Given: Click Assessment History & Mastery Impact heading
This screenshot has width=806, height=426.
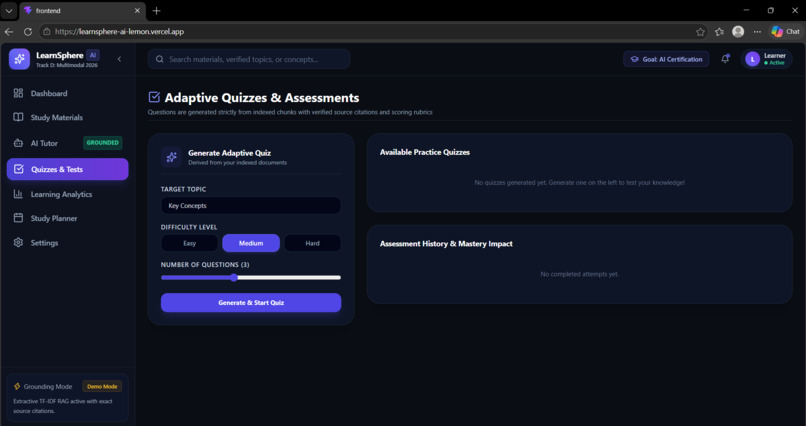Looking at the screenshot, I should pos(446,244).
